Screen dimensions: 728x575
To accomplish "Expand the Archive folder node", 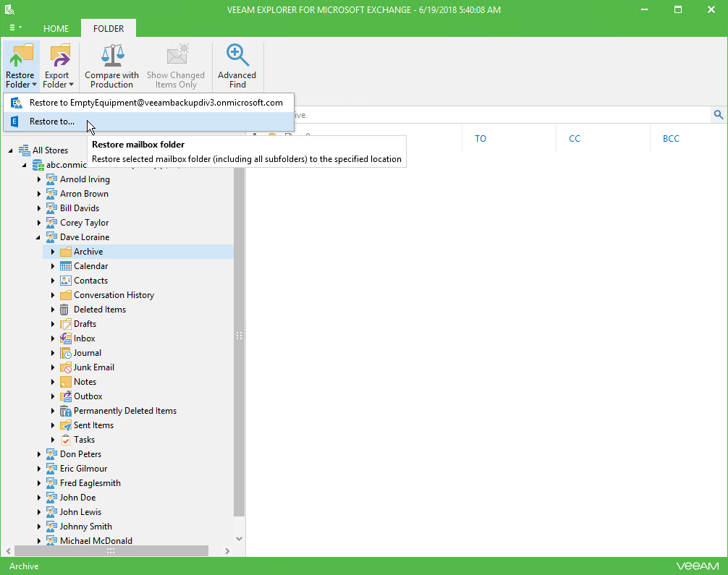I will pyautogui.click(x=52, y=252).
